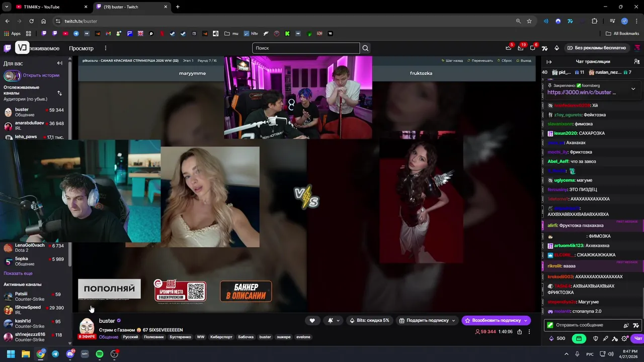Open YouTube bookmark in bookmarks bar
The width and height of the screenshot is (644, 362).
coord(65,34)
